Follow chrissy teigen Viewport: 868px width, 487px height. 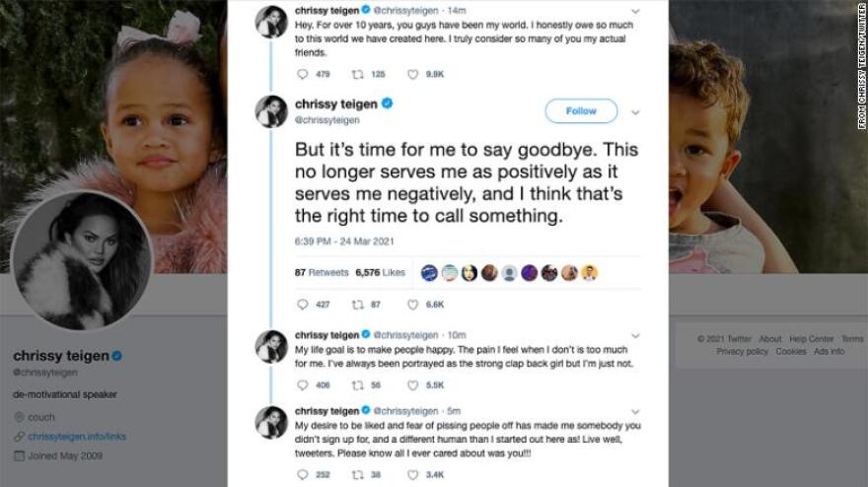tap(581, 111)
